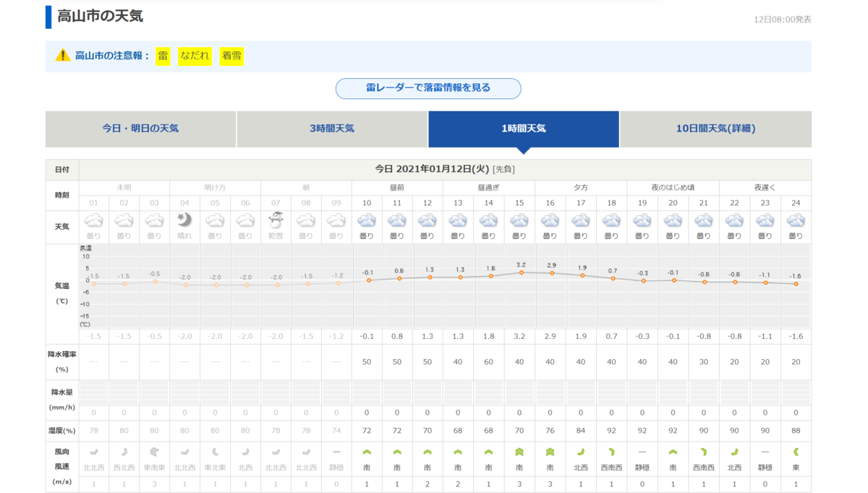Click the 着雪 snow accretion advisory label
The height and width of the screenshot is (493, 868).
(x=231, y=56)
